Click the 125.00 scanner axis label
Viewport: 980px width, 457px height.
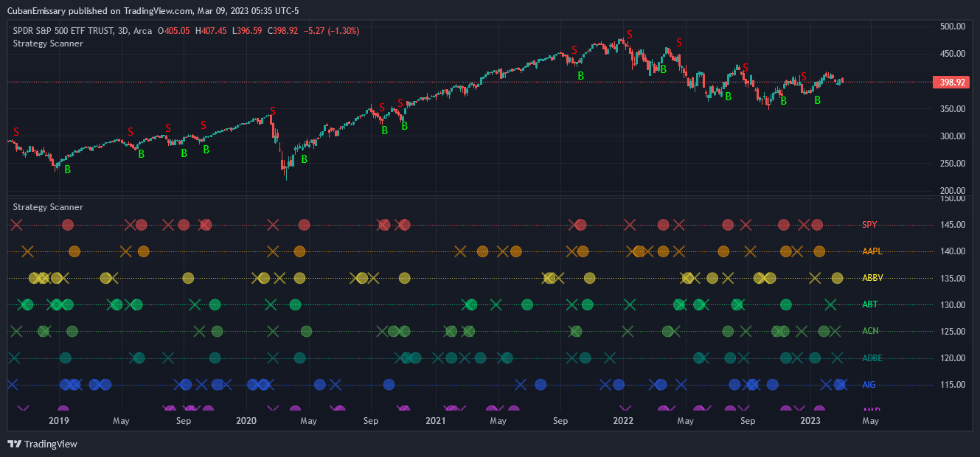(953, 331)
